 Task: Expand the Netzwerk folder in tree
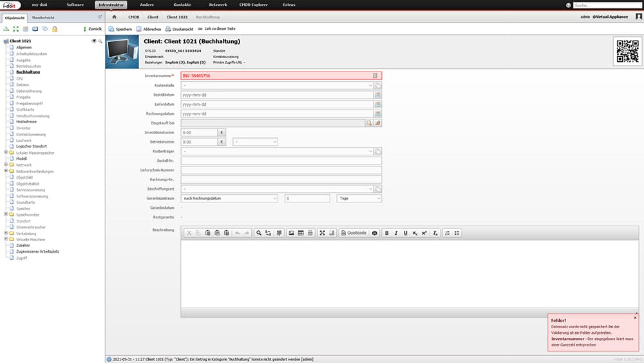pos(6,164)
